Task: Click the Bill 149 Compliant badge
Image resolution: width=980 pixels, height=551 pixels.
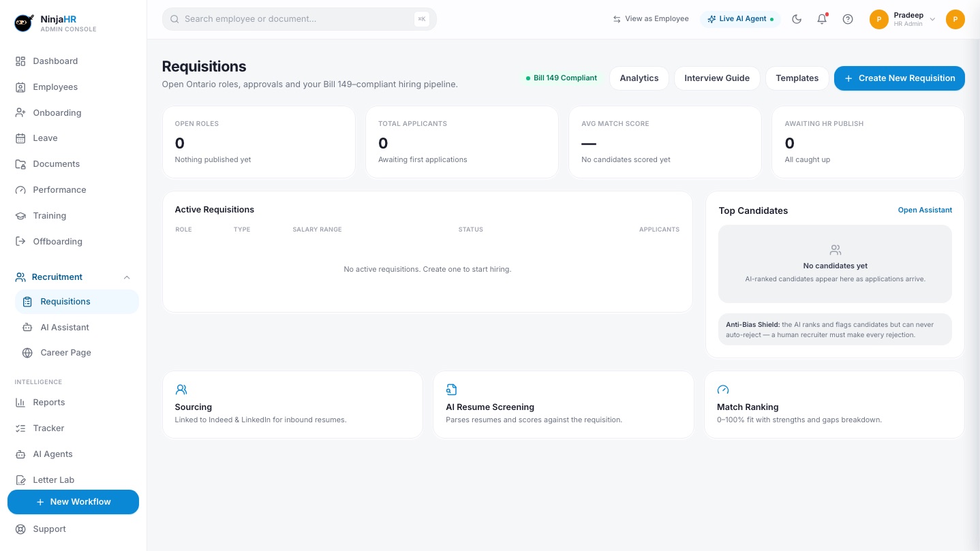Action: pyautogui.click(x=562, y=78)
